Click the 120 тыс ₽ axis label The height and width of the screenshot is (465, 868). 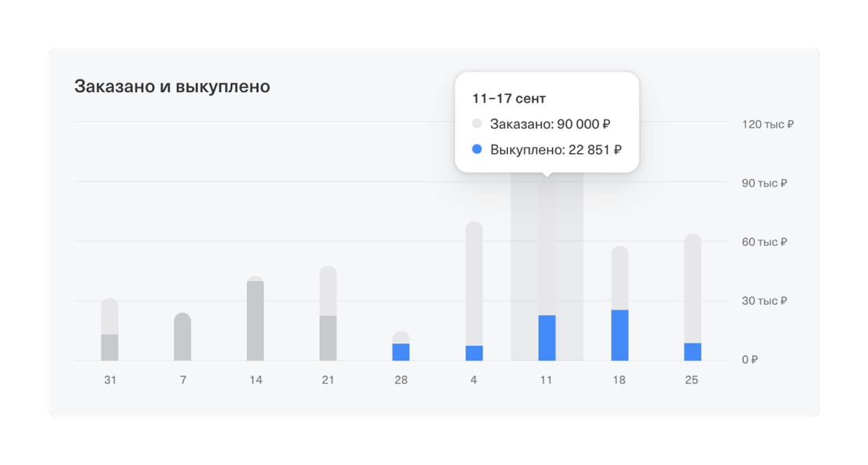pyautogui.click(x=768, y=124)
